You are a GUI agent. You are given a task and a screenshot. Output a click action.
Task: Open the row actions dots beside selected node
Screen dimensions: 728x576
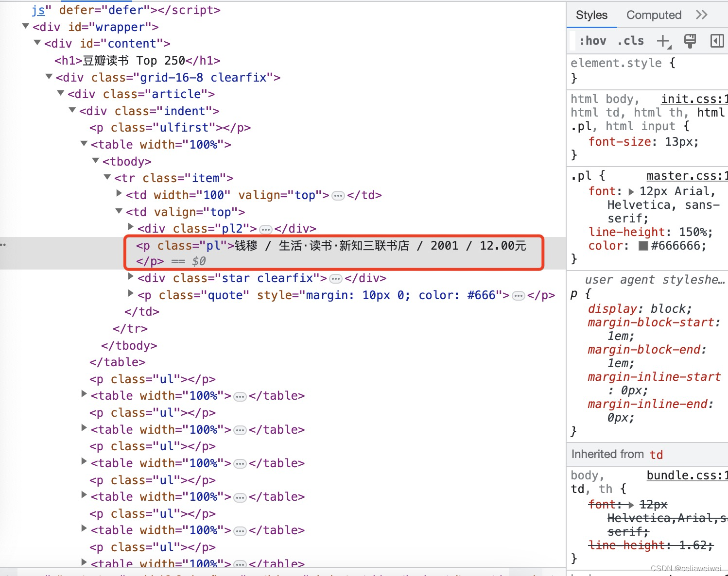pos(3,244)
